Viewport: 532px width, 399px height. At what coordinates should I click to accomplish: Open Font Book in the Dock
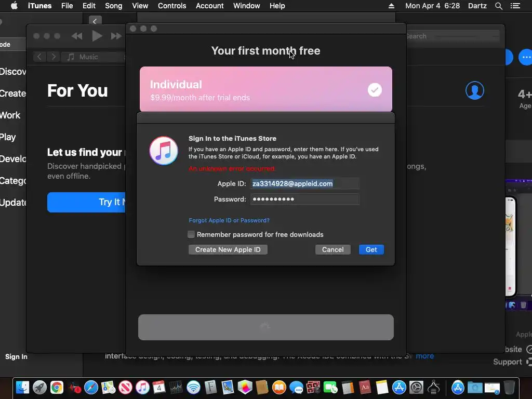coord(211,388)
